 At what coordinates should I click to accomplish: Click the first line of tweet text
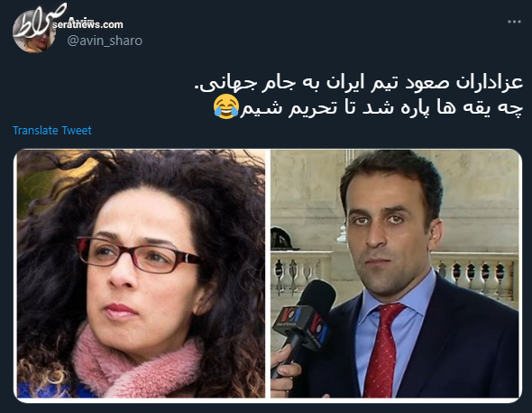pos(358,83)
